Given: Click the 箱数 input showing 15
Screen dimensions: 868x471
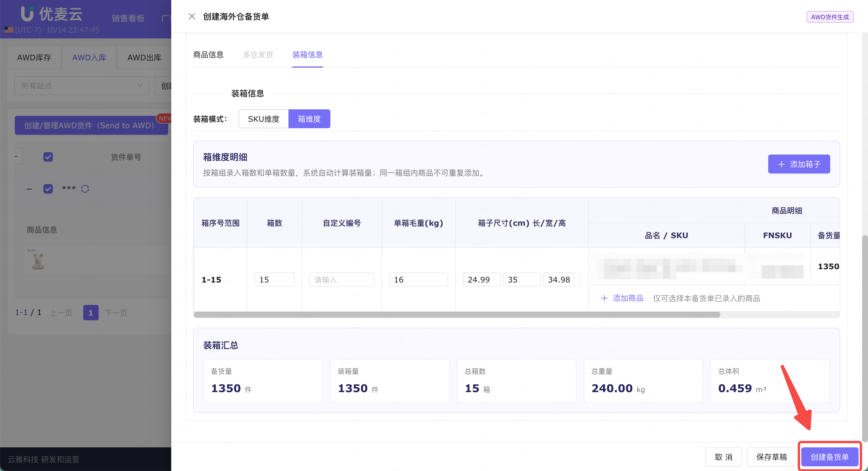Looking at the screenshot, I should [x=274, y=280].
